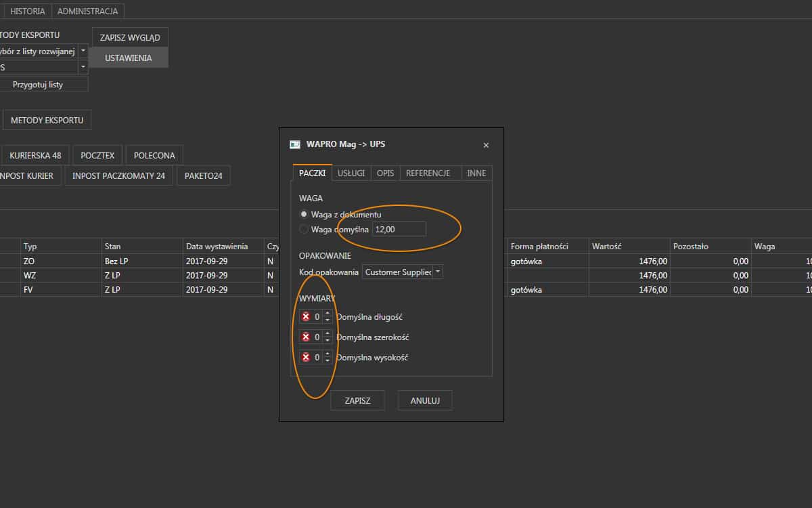Image resolution: width=812 pixels, height=508 pixels.
Task: Choose the PAKETO24 export method
Action: point(203,175)
